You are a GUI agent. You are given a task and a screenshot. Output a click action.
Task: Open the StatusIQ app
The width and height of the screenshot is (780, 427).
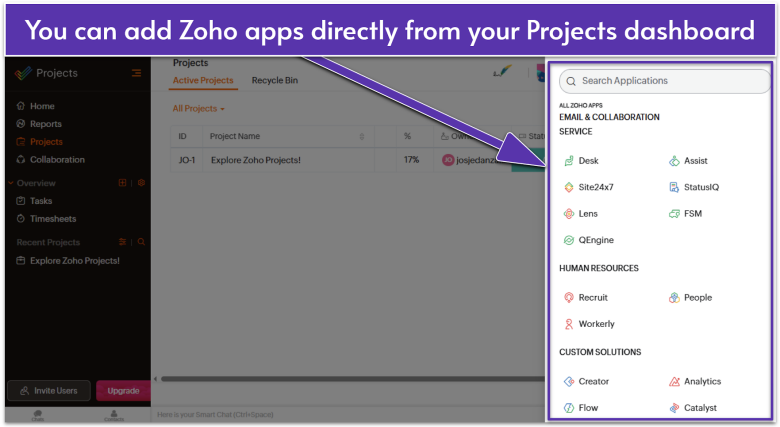(694, 187)
